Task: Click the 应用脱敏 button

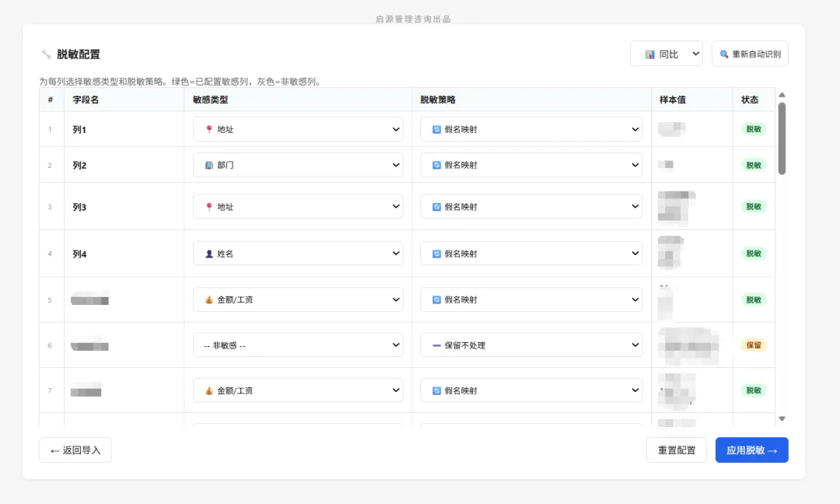Action: (x=751, y=450)
